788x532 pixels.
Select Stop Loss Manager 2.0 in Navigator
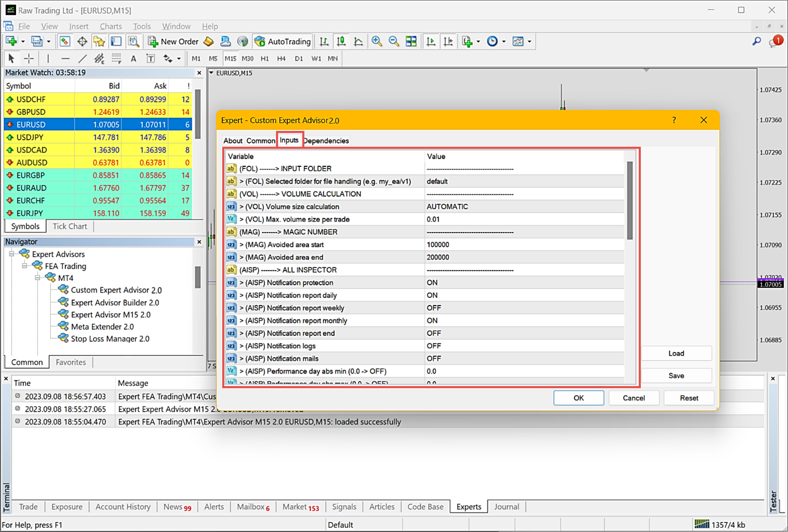[110, 339]
